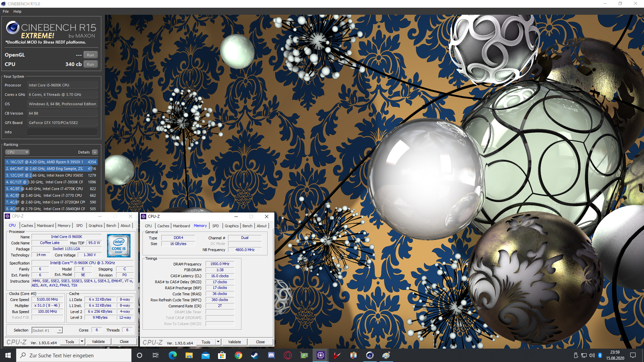Click the Info input field in Cinebench
Image resolution: width=644 pixels, height=362 pixels.
[x=62, y=132]
